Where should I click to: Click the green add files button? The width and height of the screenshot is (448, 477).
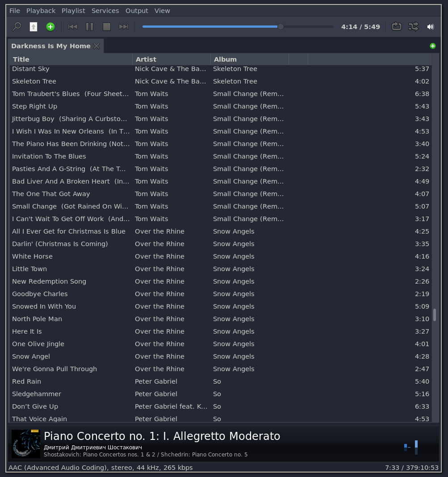click(x=50, y=27)
